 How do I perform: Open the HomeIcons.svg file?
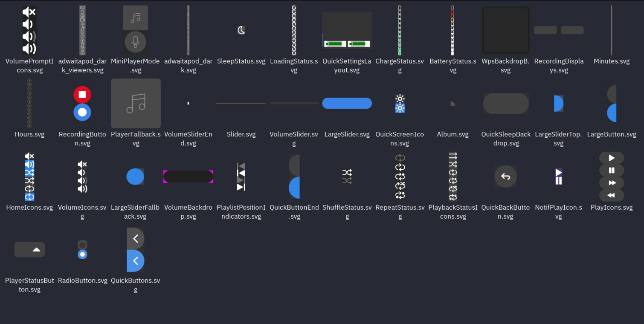point(29,176)
